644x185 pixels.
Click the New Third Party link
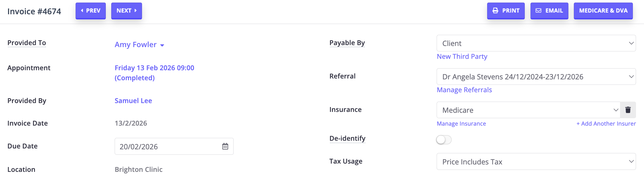tap(462, 57)
